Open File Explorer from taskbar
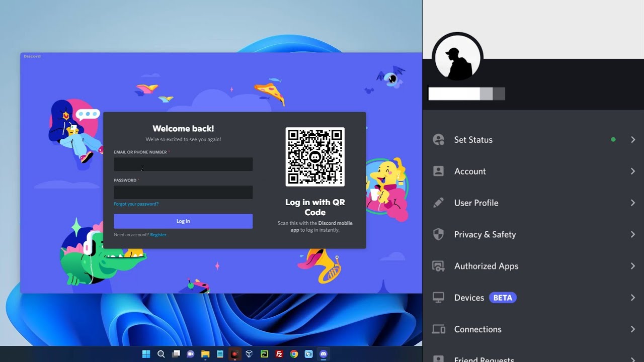Viewport: 644px width, 362px height. [x=205, y=354]
